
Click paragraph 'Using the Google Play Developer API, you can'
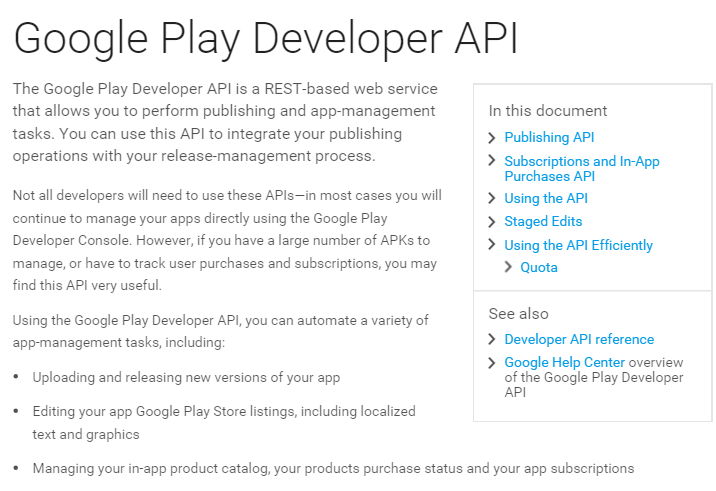221,331
